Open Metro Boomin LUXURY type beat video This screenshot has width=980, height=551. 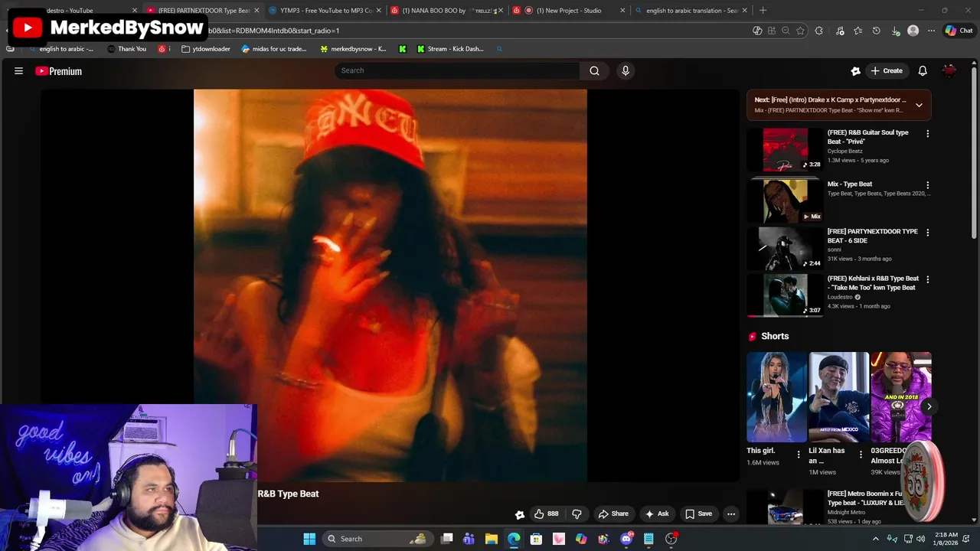(x=865, y=498)
